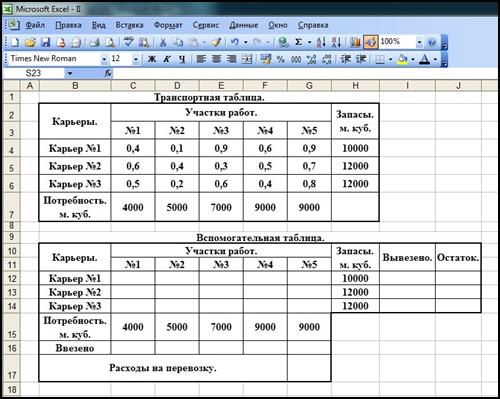
Task: Merge and center cells icon
Action: tap(247, 59)
